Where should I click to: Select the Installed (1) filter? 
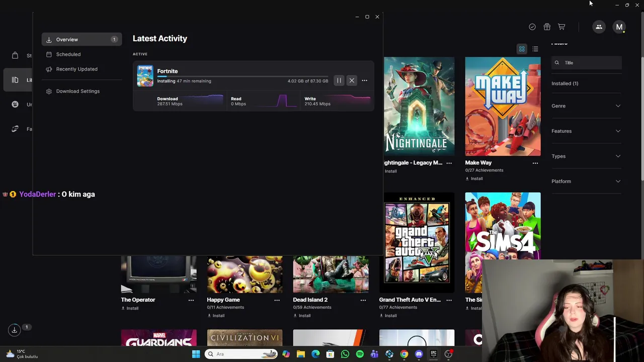pos(565,83)
